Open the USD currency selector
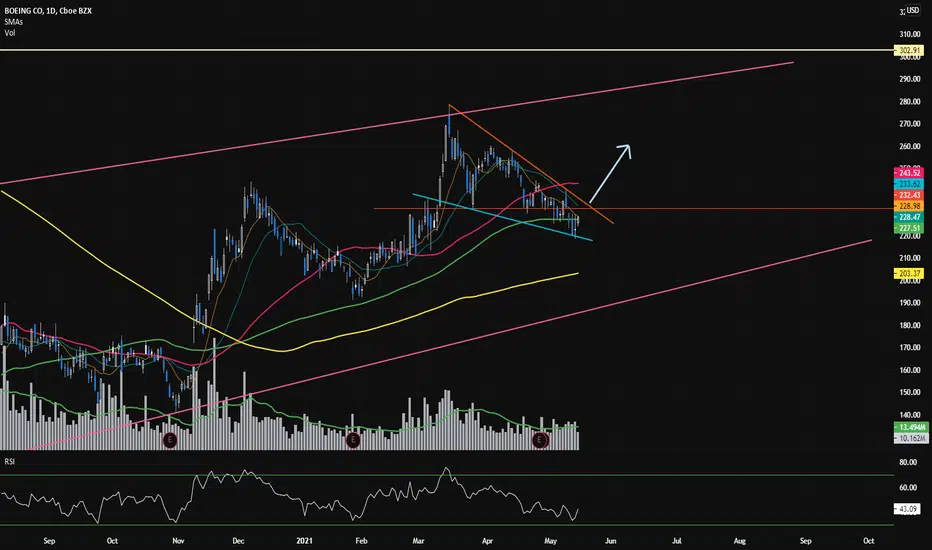Screen dimensions: 932x550 click(912, 11)
